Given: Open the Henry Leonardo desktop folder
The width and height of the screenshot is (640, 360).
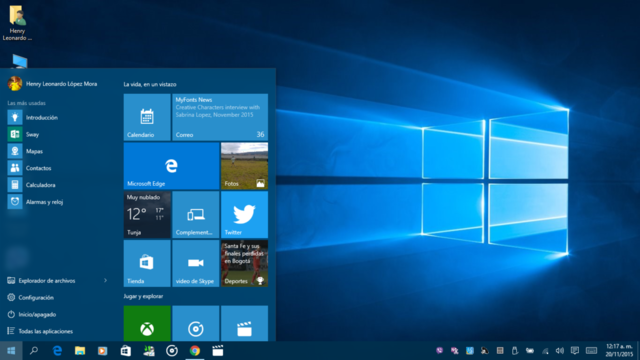Looking at the screenshot, I should pyautogui.click(x=17, y=22).
